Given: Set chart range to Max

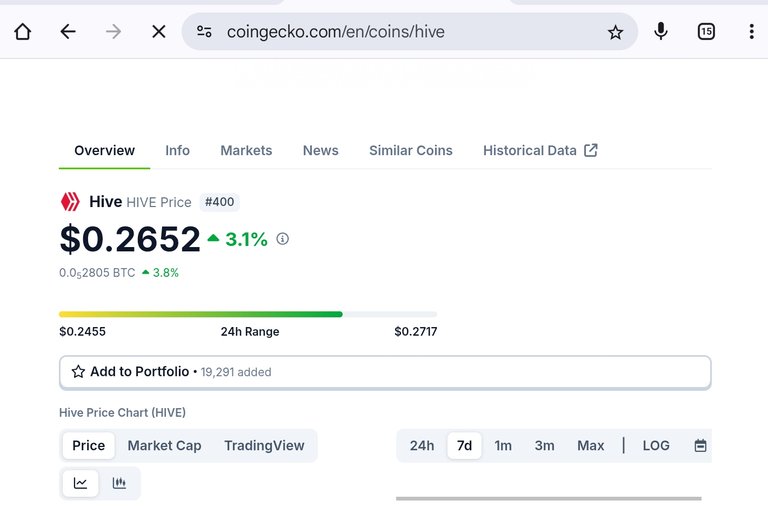Looking at the screenshot, I should click(x=590, y=445).
